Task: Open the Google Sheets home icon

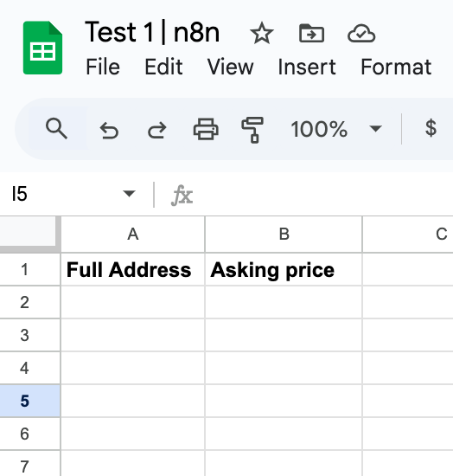Action: click(42, 48)
